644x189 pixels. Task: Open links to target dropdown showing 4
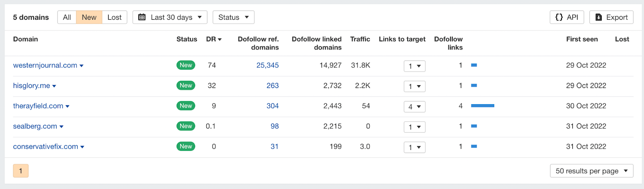415,107
